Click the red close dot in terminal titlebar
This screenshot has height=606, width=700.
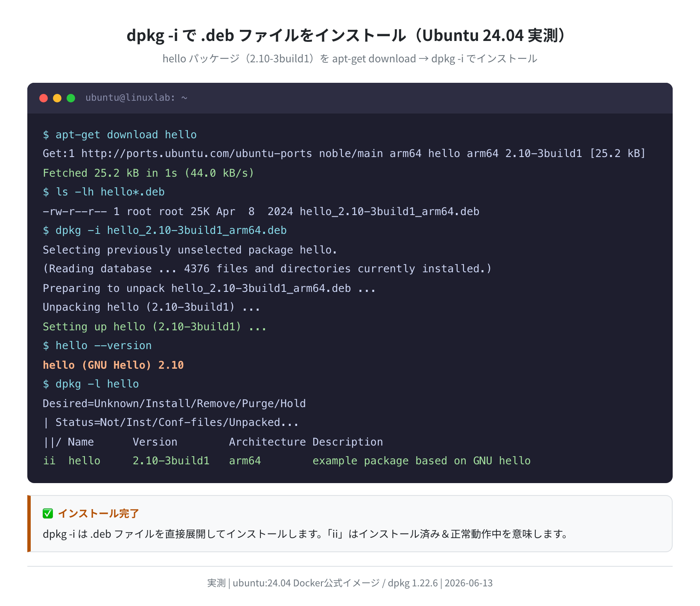pyautogui.click(x=44, y=98)
